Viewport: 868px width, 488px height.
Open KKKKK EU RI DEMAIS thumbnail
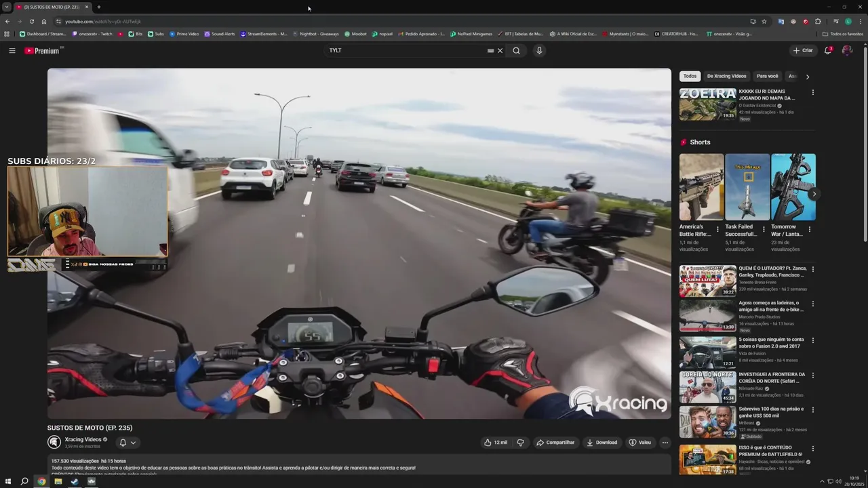(708, 104)
